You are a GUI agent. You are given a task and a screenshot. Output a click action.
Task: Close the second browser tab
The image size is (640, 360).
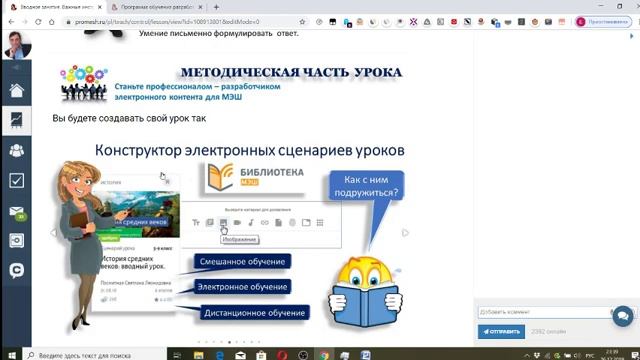[200, 7]
